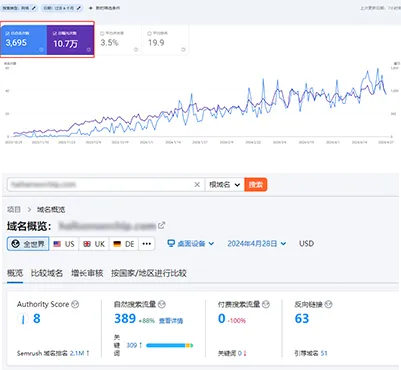
Task: Open help icon on the 10.7万 impressions card
Action: point(89,50)
